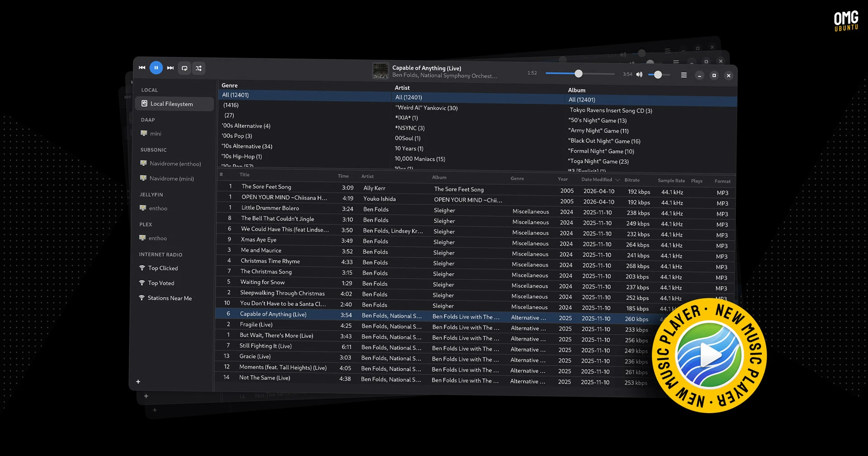Select All (12401) in the Genre browser
The image size is (868, 456).
(x=235, y=95)
